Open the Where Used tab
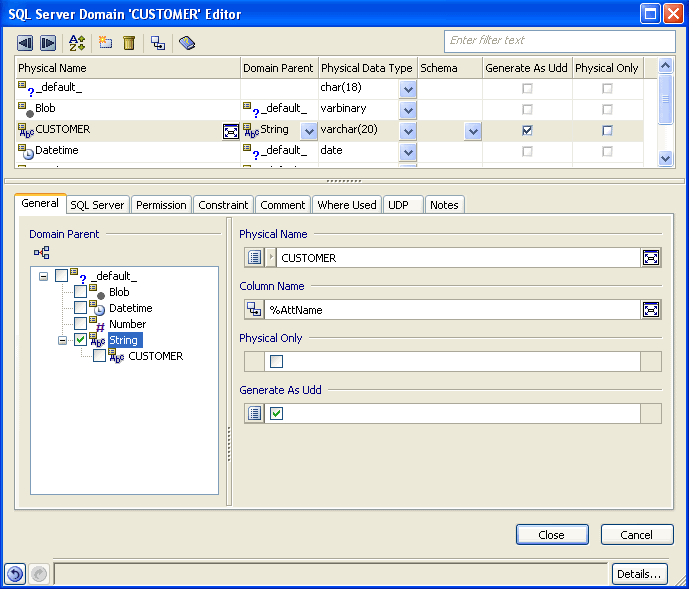This screenshot has width=689, height=589. tap(346, 205)
